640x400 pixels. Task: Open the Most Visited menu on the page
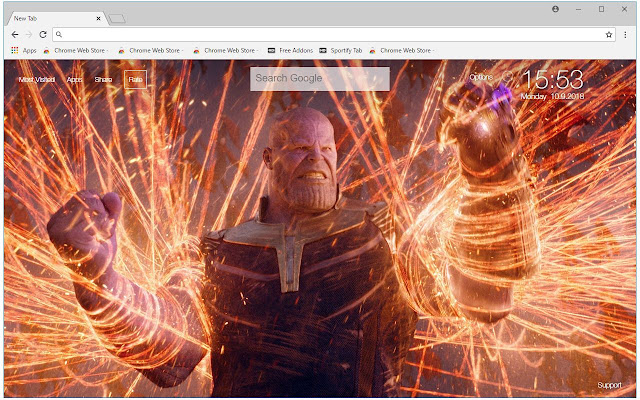37,80
